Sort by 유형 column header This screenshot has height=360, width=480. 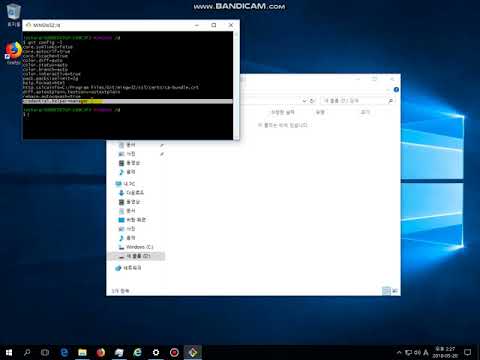[320, 112]
